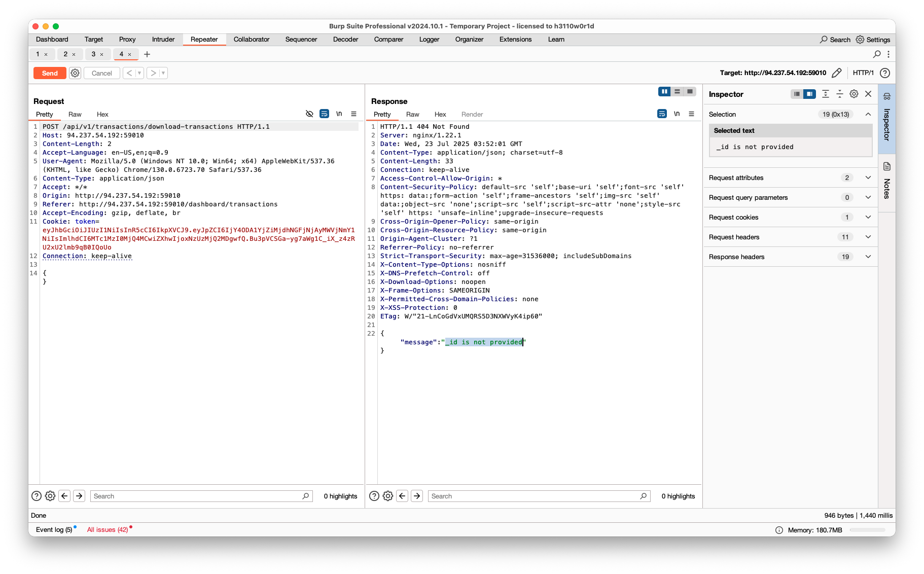Toggle word wrap in the Request panel

coord(324,114)
